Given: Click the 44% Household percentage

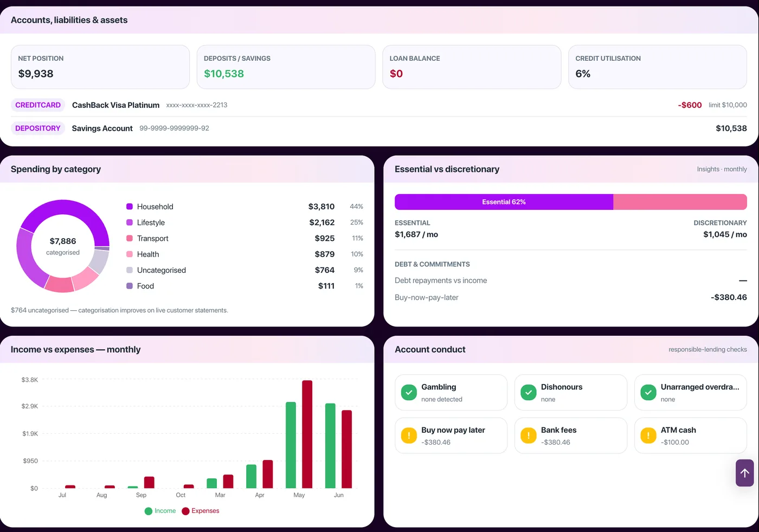Looking at the screenshot, I should coord(357,207).
